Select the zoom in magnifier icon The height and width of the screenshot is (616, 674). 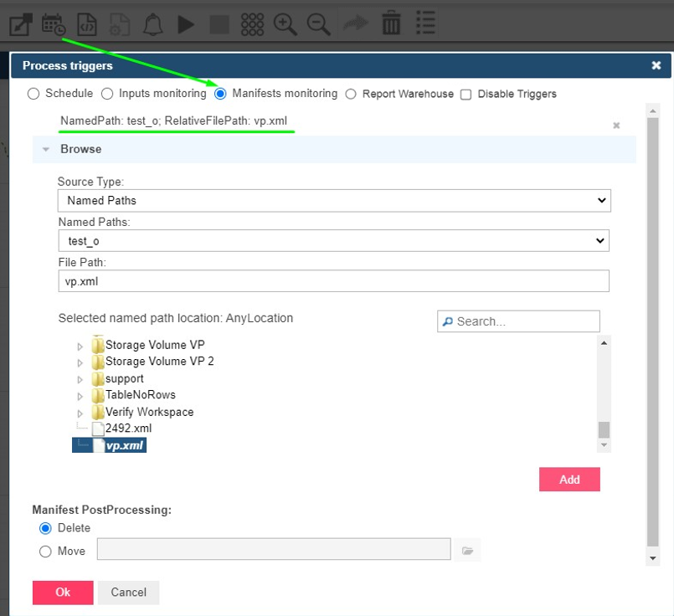(x=285, y=24)
